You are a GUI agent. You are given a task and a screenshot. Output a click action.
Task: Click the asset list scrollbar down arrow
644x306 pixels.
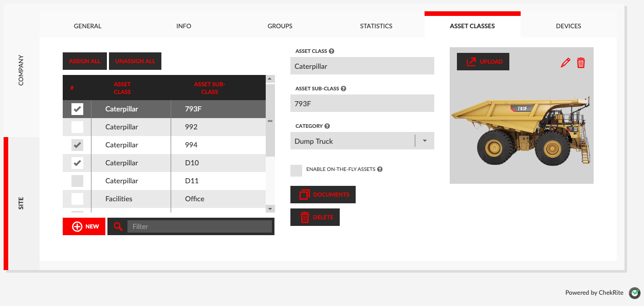point(270,208)
